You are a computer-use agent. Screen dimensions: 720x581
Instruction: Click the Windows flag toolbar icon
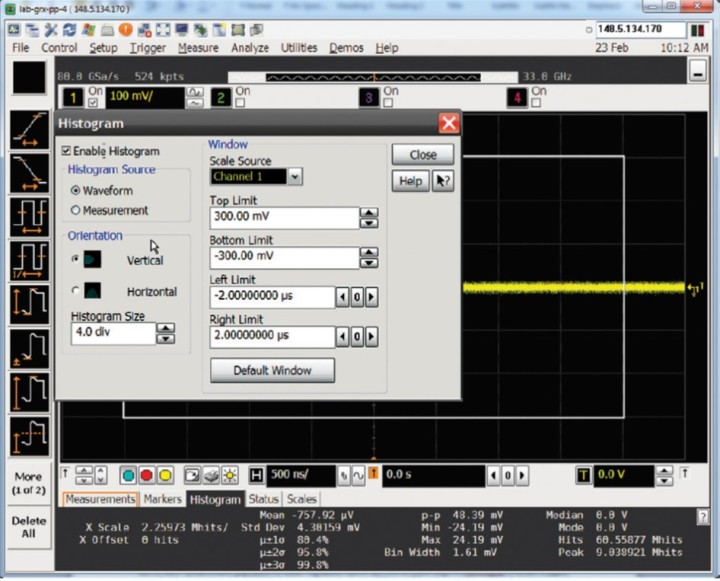(88, 30)
